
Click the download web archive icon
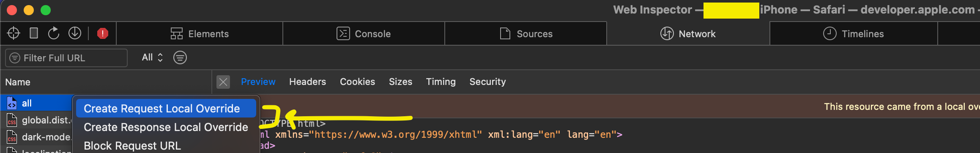(x=75, y=33)
